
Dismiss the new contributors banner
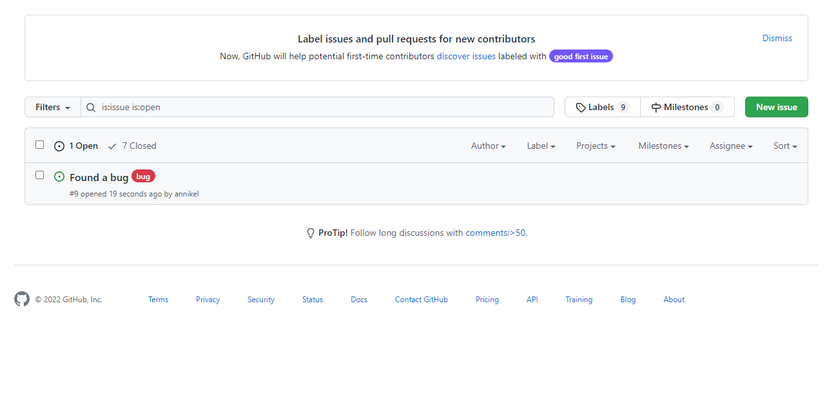tap(777, 38)
